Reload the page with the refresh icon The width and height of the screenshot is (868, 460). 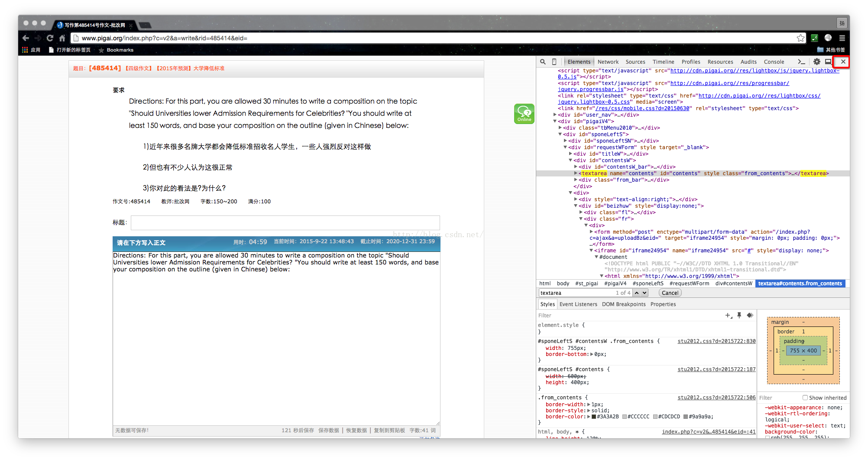[x=50, y=38]
